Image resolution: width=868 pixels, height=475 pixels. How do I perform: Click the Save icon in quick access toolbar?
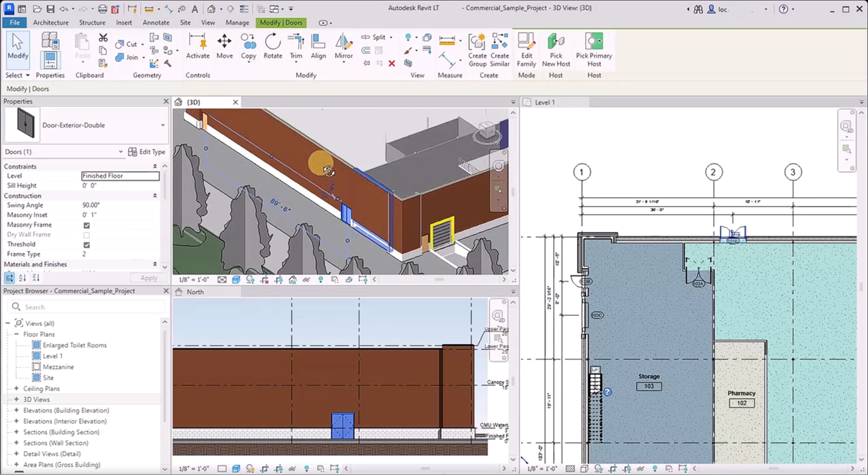(x=50, y=9)
